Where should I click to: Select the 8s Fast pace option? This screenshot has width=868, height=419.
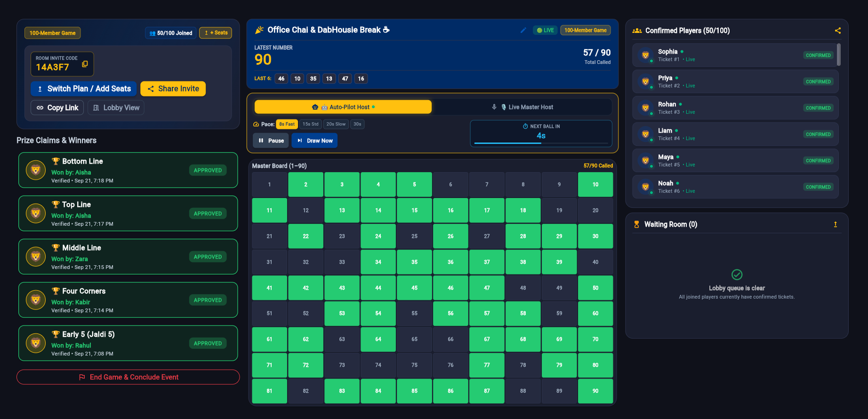tap(287, 124)
